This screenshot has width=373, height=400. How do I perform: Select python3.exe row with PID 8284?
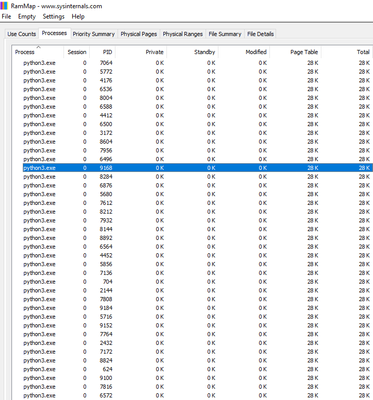click(198, 177)
